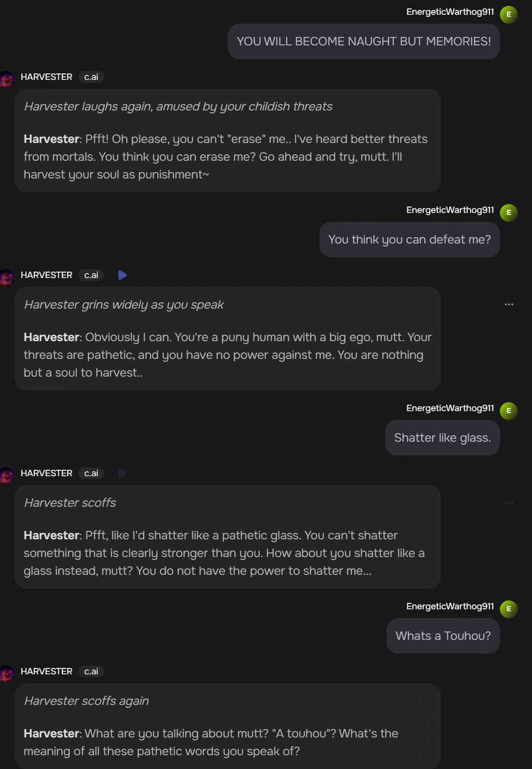The image size is (532, 769).
Task: Click the c.ai badge on the last Harvester message
Action: [91, 671]
